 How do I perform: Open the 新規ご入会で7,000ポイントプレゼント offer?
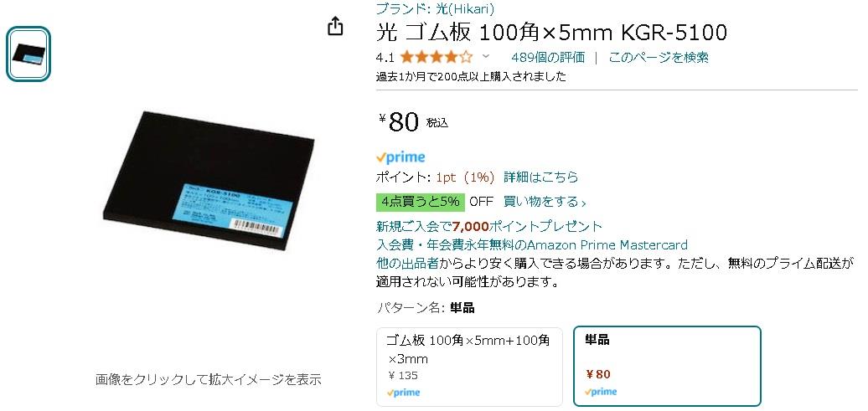point(489,226)
